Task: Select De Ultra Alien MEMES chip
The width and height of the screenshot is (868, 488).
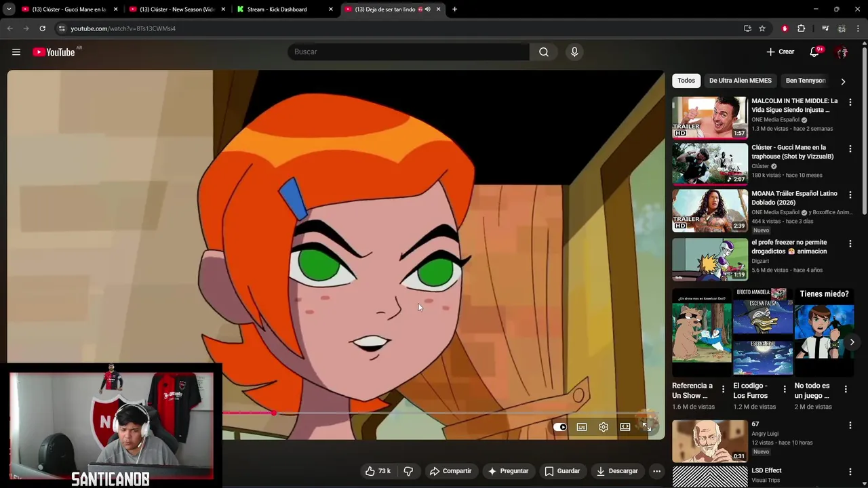Action: click(741, 81)
